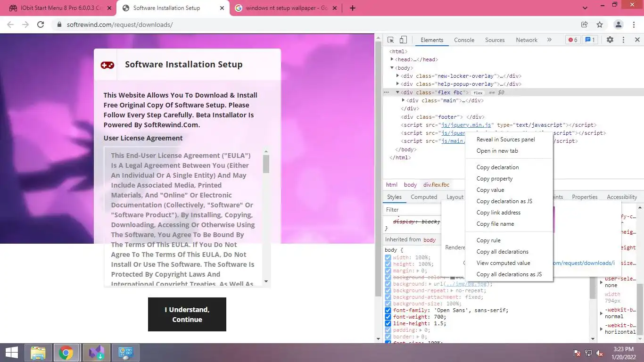The image size is (644, 362).
Task: Click the address bar URL
Action: (120, 25)
